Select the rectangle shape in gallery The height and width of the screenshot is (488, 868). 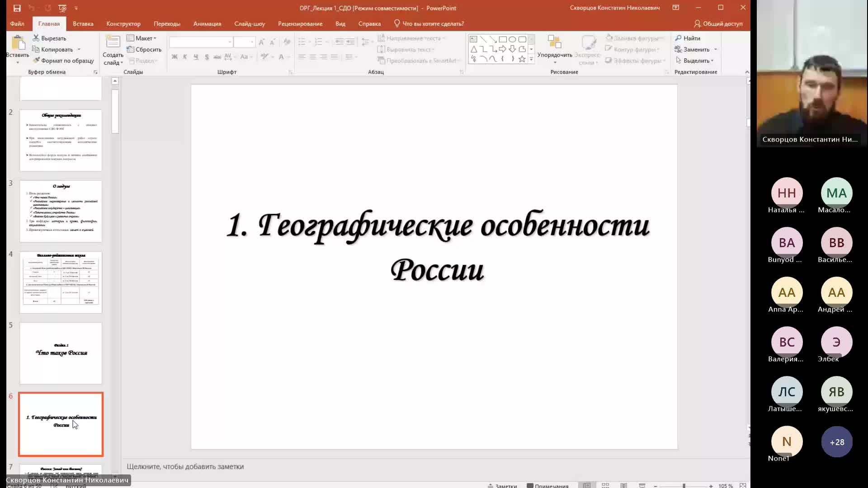coord(503,39)
